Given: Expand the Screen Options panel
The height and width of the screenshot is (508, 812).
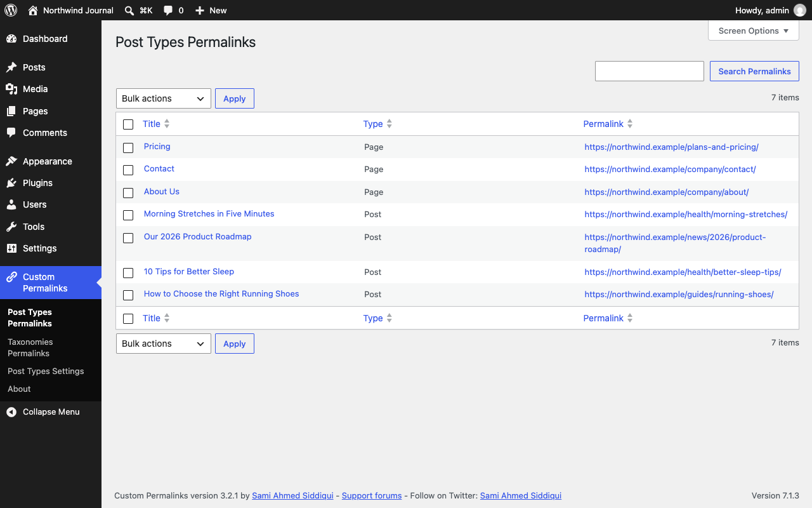Looking at the screenshot, I should 754,30.
